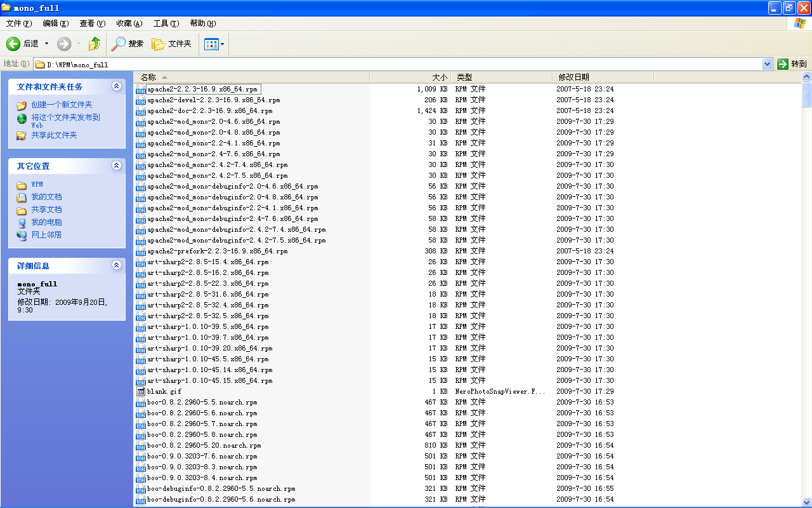This screenshot has height=508, width=812.
Task: Select file apache2-devel-2.2.3-16.9.x86_64.rpm
Action: pos(213,100)
